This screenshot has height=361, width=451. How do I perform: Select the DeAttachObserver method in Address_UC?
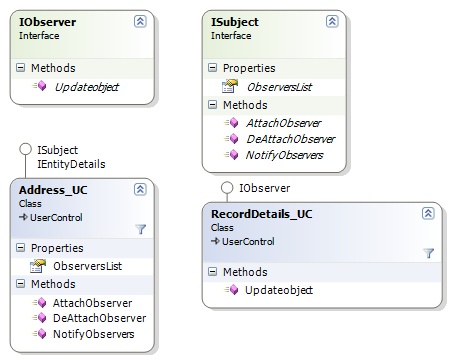tap(99, 318)
